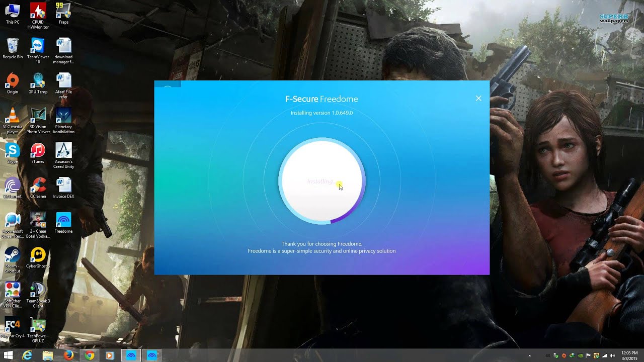Select the Fraps desktop icon

tap(63, 14)
